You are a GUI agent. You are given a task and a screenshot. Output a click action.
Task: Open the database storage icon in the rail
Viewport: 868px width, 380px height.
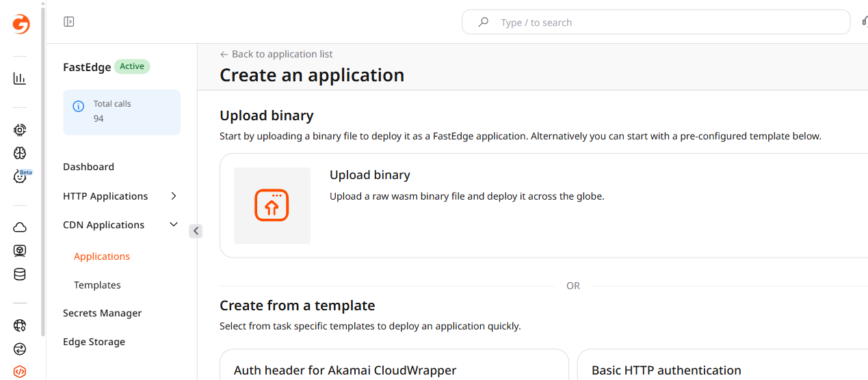coord(20,274)
